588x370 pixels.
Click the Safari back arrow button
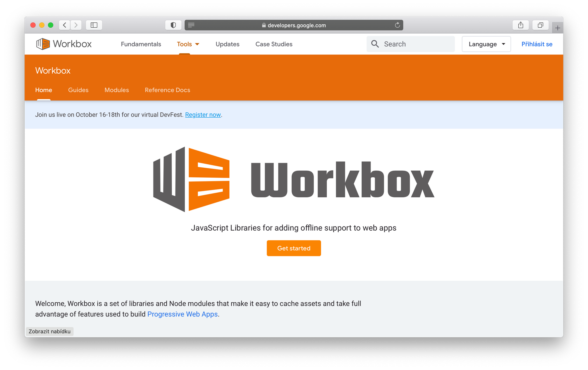coord(65,25)
